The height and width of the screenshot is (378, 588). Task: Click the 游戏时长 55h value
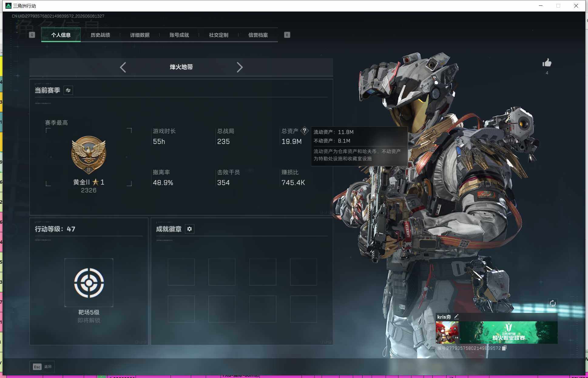[159, 142]
